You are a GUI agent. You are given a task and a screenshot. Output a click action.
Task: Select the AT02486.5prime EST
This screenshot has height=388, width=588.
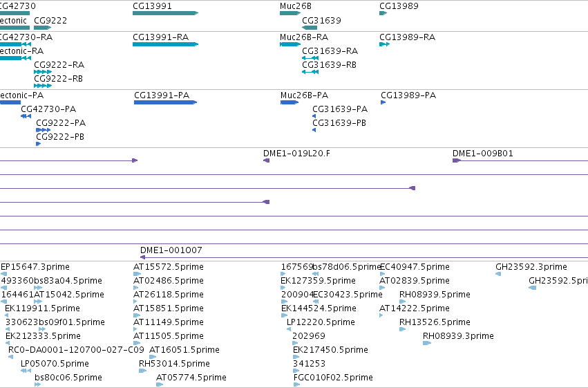tap(169, 281)
